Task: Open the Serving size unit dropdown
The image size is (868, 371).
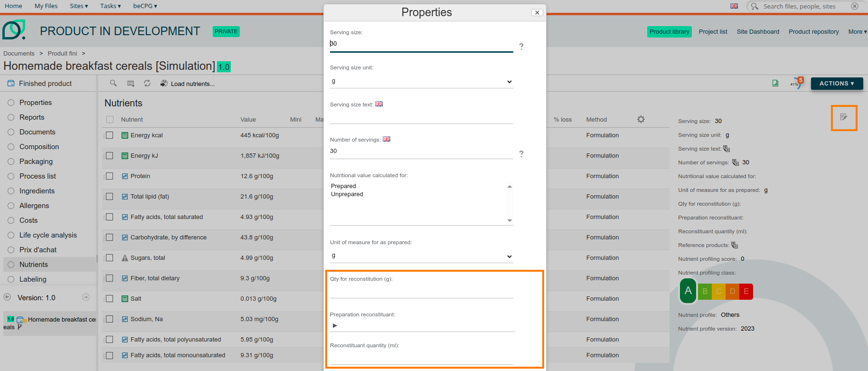Action: pos(421,81)
